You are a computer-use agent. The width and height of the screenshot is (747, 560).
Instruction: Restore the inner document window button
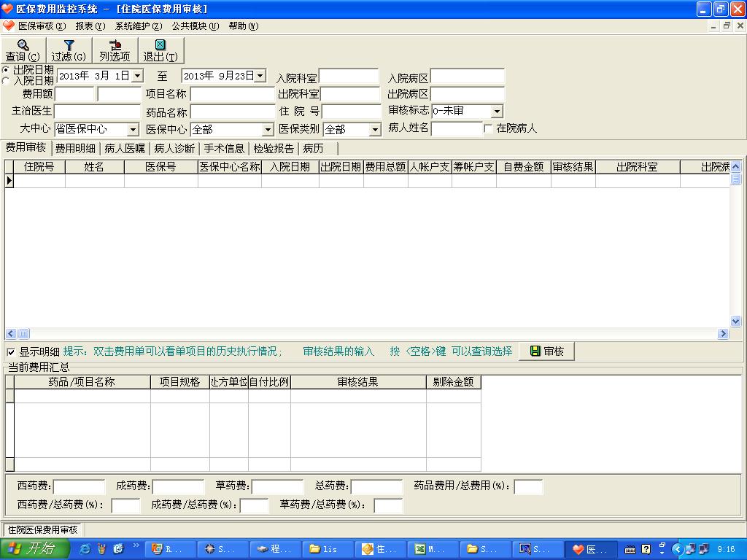[x=727, y=26]
